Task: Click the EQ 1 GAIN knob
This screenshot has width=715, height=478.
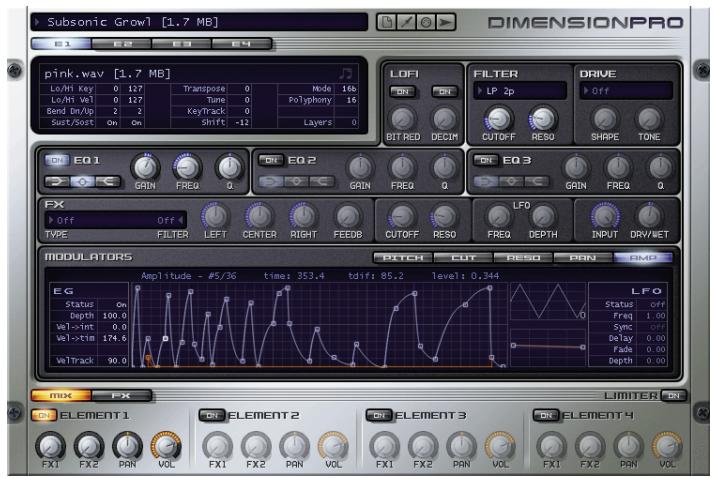Action: coord(145,167)
